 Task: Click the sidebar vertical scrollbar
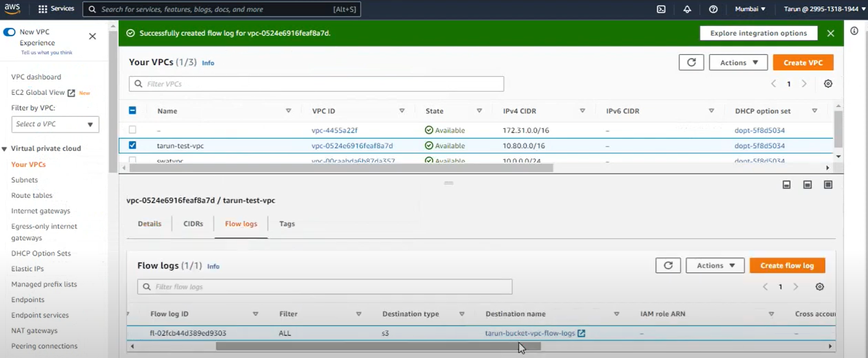click(113, 102)
